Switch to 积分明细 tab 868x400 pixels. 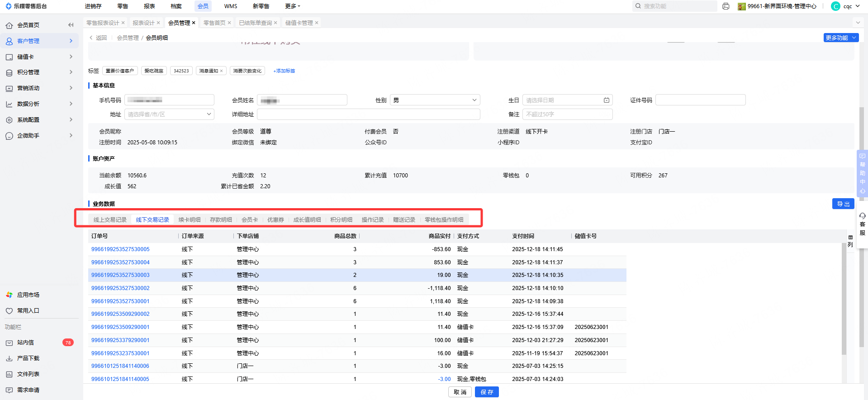coord(341,220)
